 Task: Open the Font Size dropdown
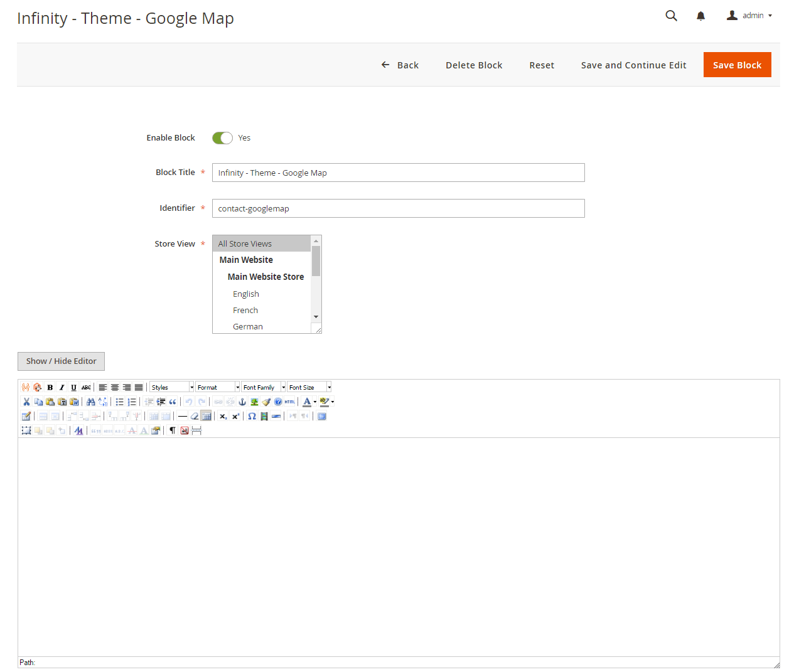coord(309,387)
